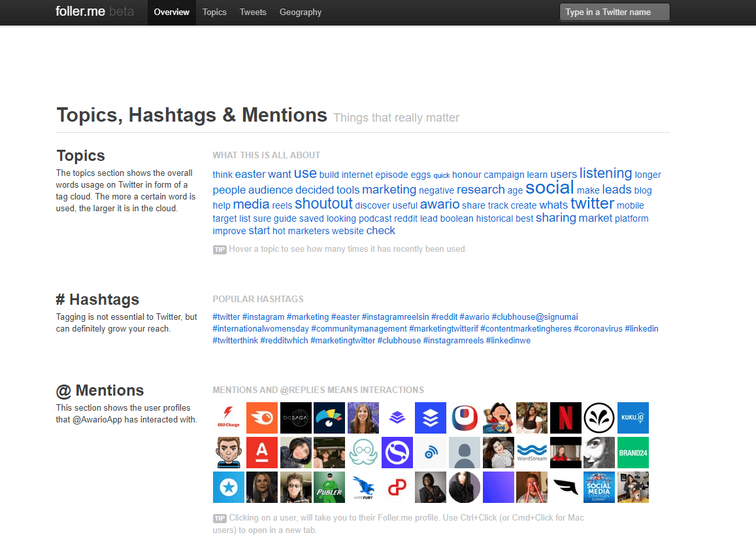Click the blue Buffer stacked-layers avatar

point(431,418)
